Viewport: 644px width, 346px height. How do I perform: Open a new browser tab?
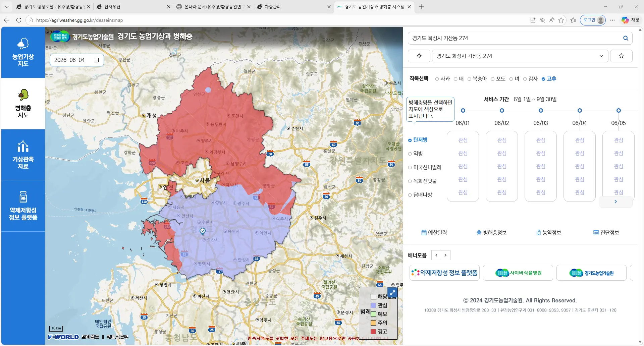point(421,7)
